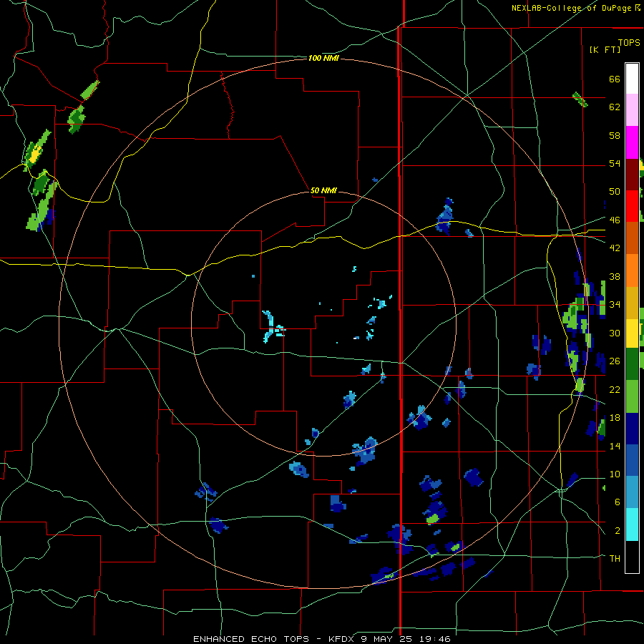Click the 22 value on legend

(615, 389)
